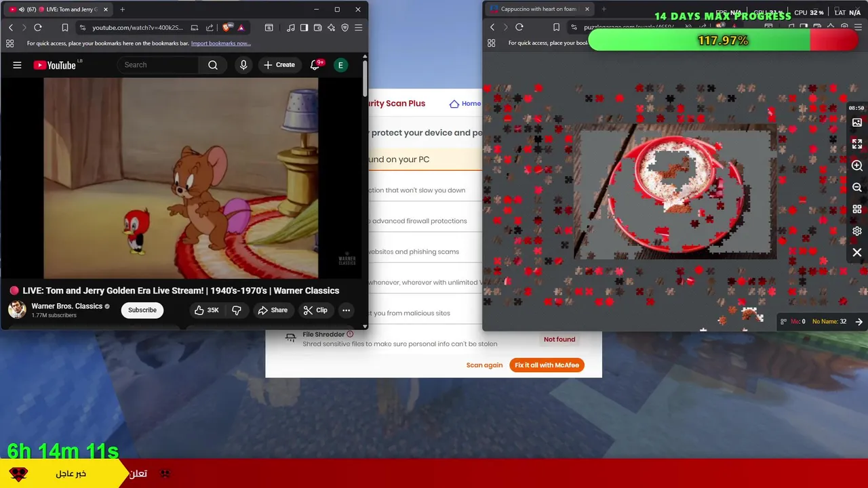This screenshot has width=868, height=488.
Task: Open puzzle settings gear
Action: (857, 231)
